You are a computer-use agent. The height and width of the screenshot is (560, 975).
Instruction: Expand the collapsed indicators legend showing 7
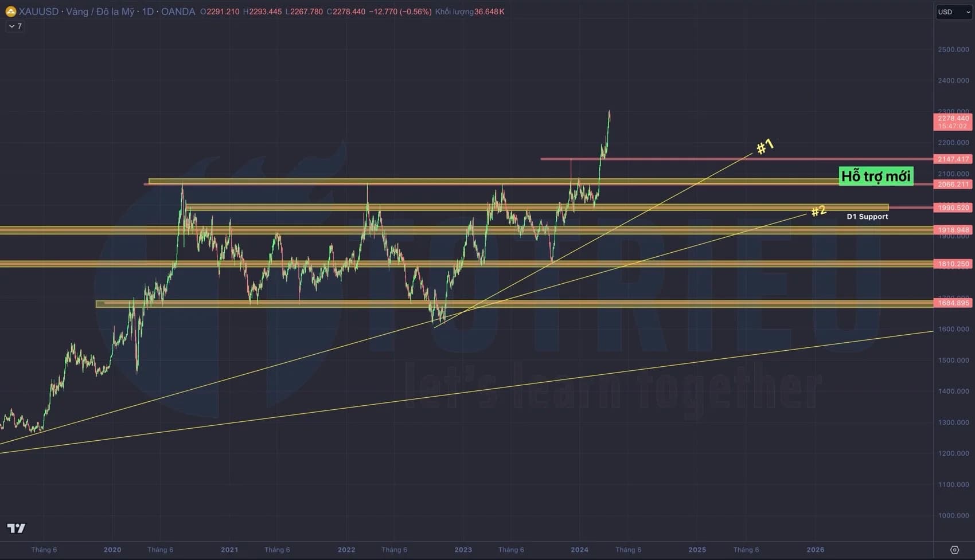(15, 26)
